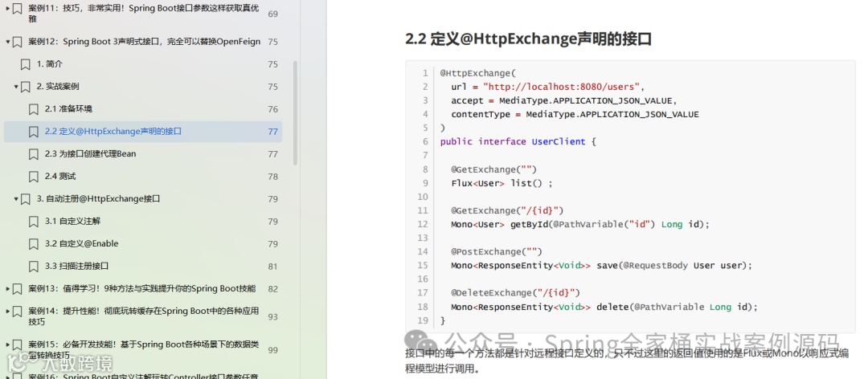Viewport: 868px width, 379px height.
Task: Click bookmark icon beside 2.4 测试
Action: click(x=34, y=177)
